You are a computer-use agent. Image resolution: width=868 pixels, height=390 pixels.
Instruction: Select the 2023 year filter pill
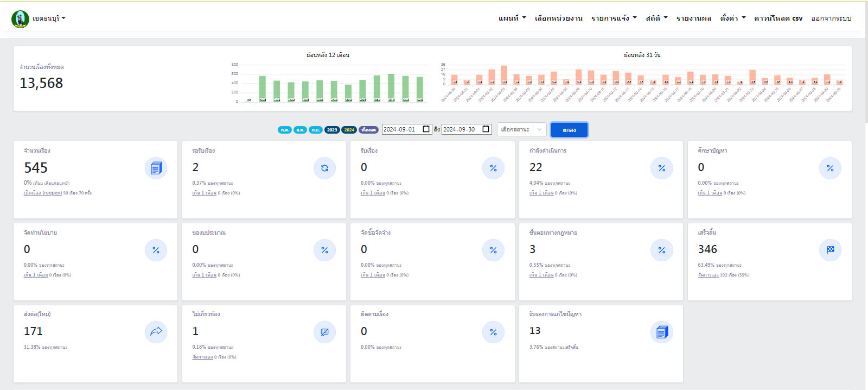pyautogui.click(x=332, y=130)
